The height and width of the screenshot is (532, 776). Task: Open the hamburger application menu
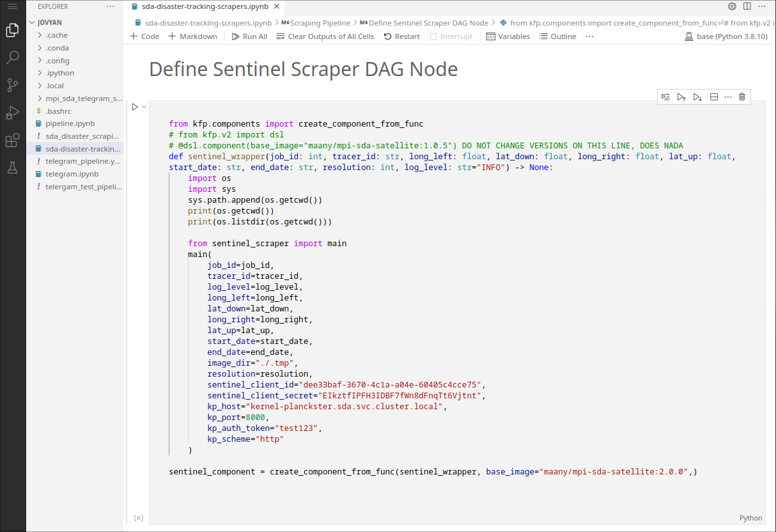point(12,6)
